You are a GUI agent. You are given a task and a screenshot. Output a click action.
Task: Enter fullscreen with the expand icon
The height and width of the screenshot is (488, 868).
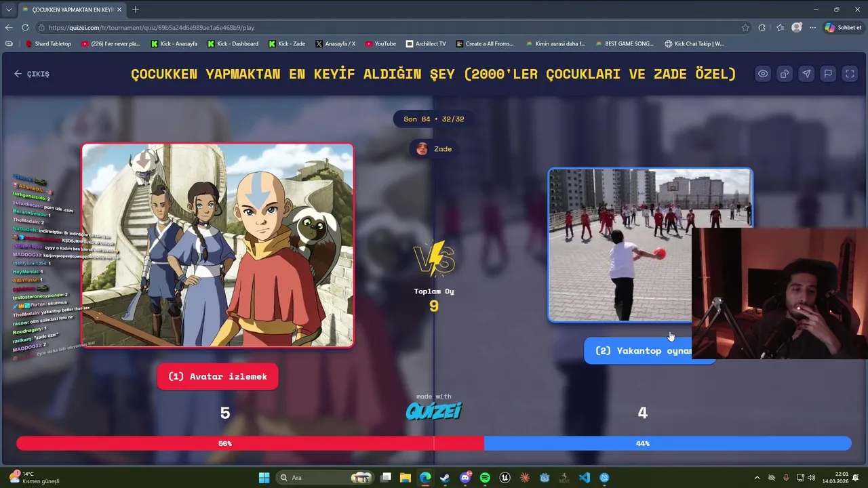850,74
